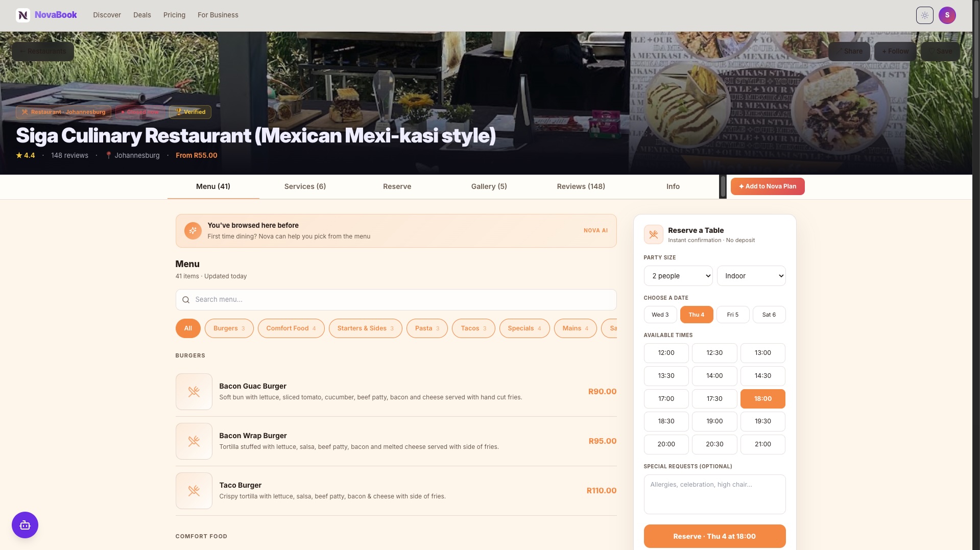Pick the 17:00 time slot
Viewport: 980px width, 550px height.
tap(666, 399)
